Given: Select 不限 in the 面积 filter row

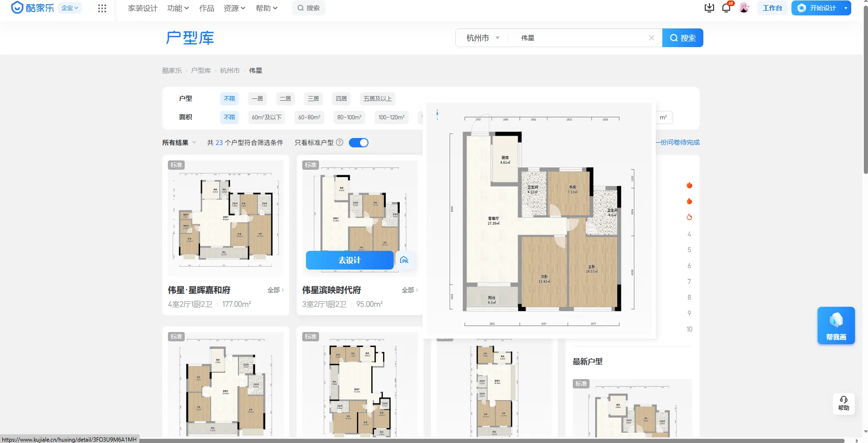Looking at the screenshot, I should click(x=229, y=117).
